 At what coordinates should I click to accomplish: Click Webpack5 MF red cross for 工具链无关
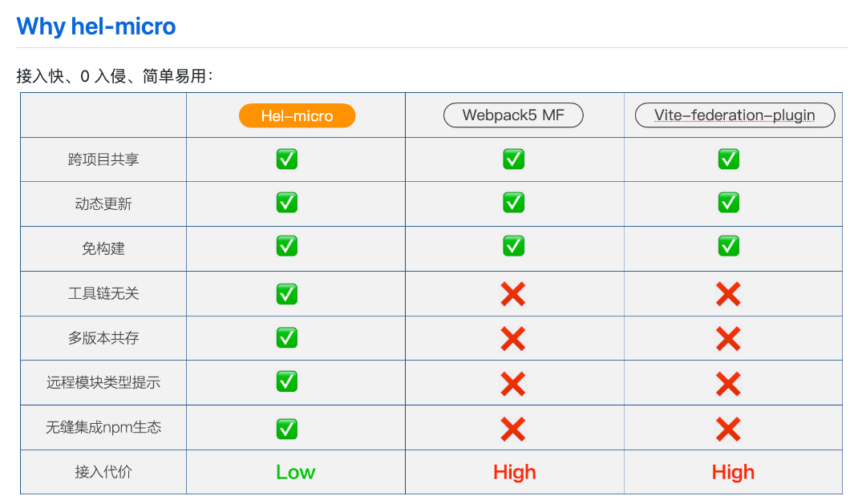click(513, 294)
